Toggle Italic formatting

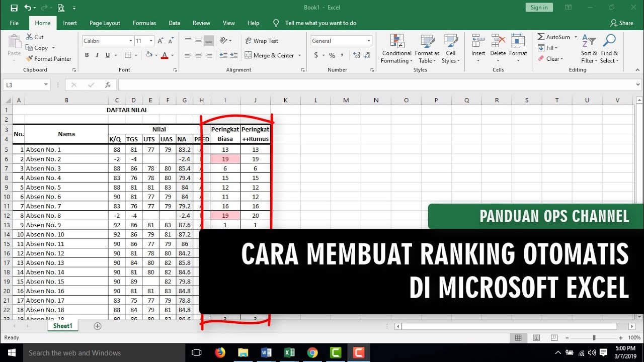[x=97, y=55]
